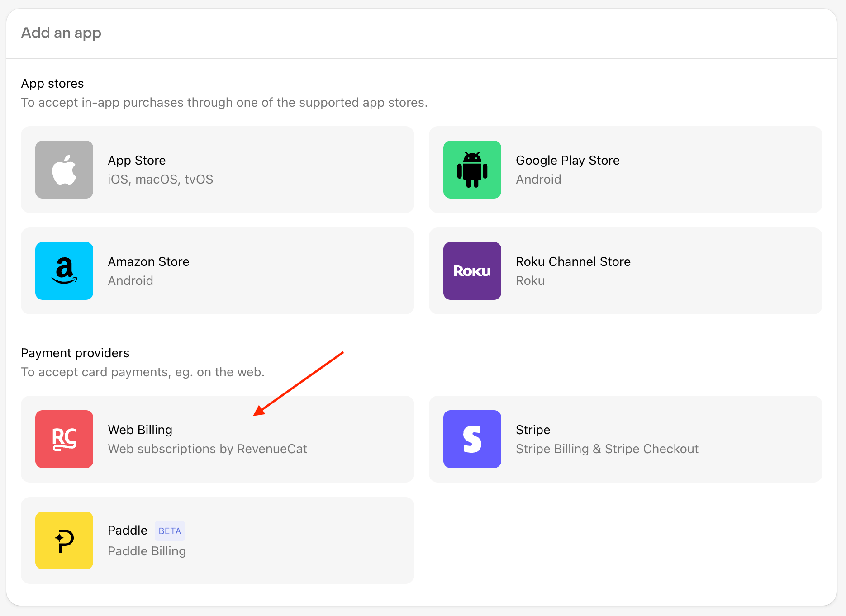
Task: Click 'Stripe Billing & Stripe Checkout' text
Action: point(607,449)
